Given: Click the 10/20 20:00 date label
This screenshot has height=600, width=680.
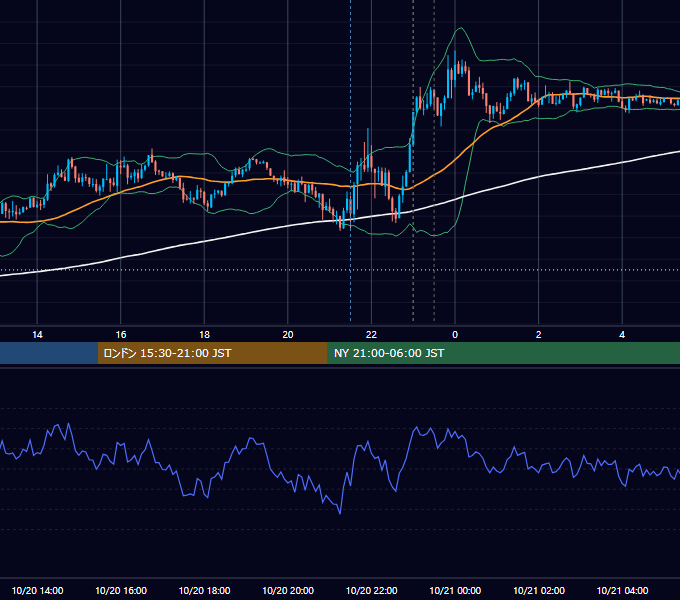Looking at the screenshot, I should [288, 590].
